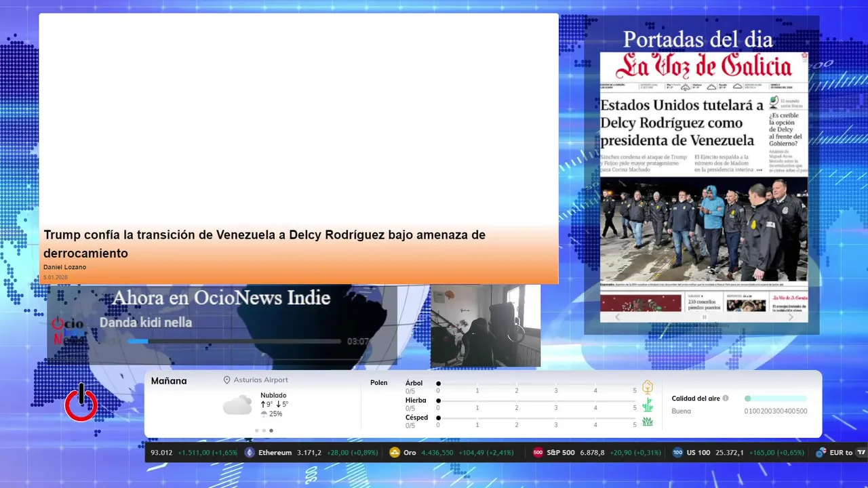Click the Ahora en OcioNews Indie heading
This screenshot has width=868, height=488.
(x=221, y=298)
